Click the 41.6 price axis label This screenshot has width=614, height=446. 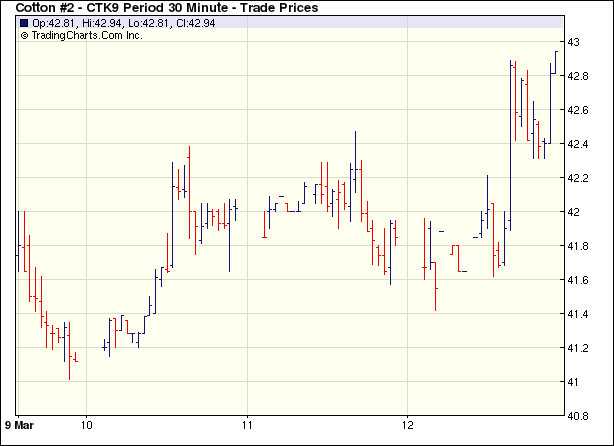(x=578, y=280)
